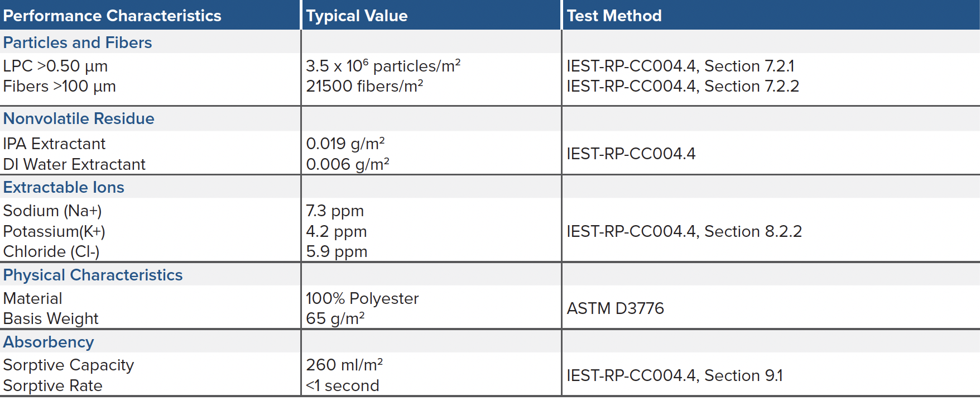The width and height of the screenshot is (980, 400).
Task: Select the IPA Extractant row label
Action: click(x=54, y=144)
